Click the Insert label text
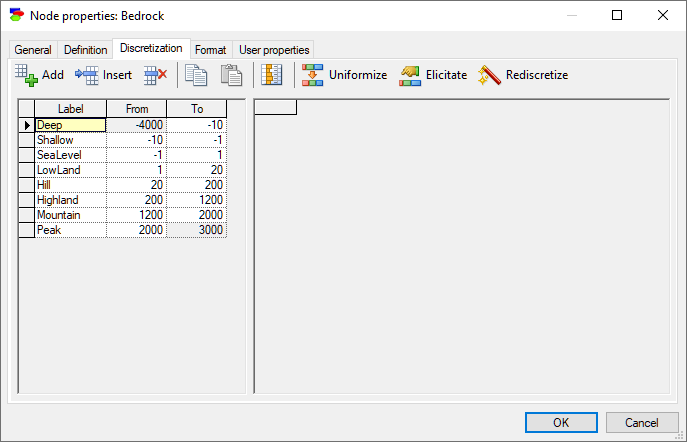 click(x=117, y=75)
